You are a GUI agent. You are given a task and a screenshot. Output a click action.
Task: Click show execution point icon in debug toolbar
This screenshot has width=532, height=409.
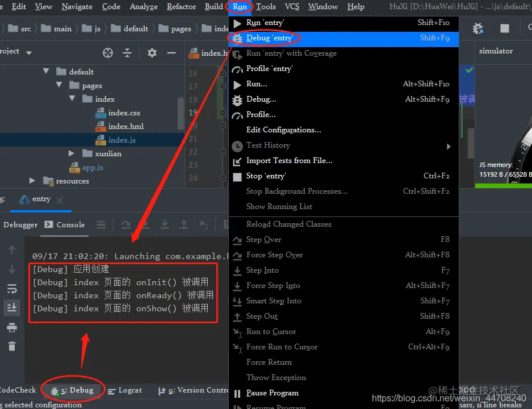(x=100, y=224)
